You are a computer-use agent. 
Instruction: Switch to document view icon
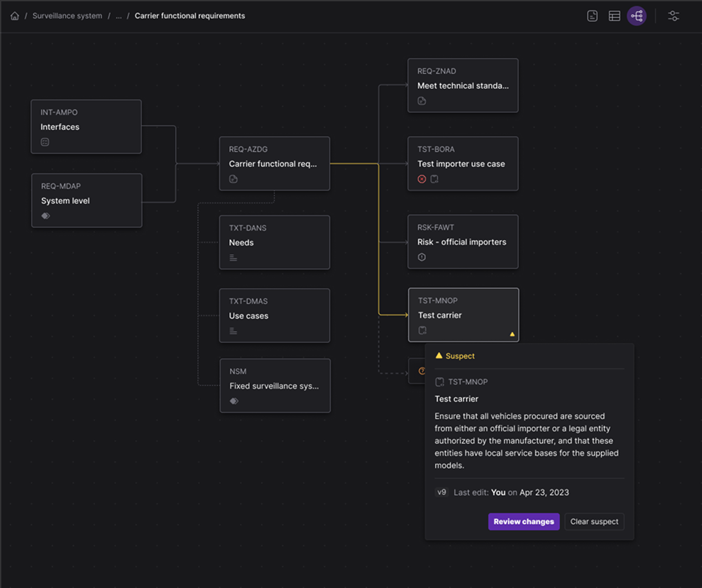[x=592, y=16]
